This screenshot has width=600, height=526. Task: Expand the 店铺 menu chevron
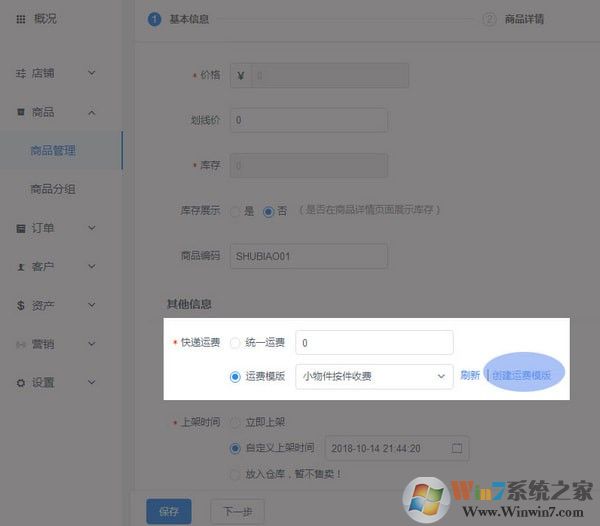(91, 73)
